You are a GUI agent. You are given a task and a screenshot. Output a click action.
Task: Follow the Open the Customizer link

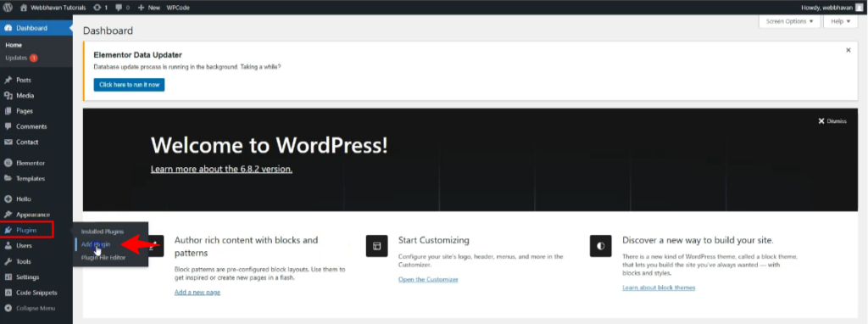428,279
